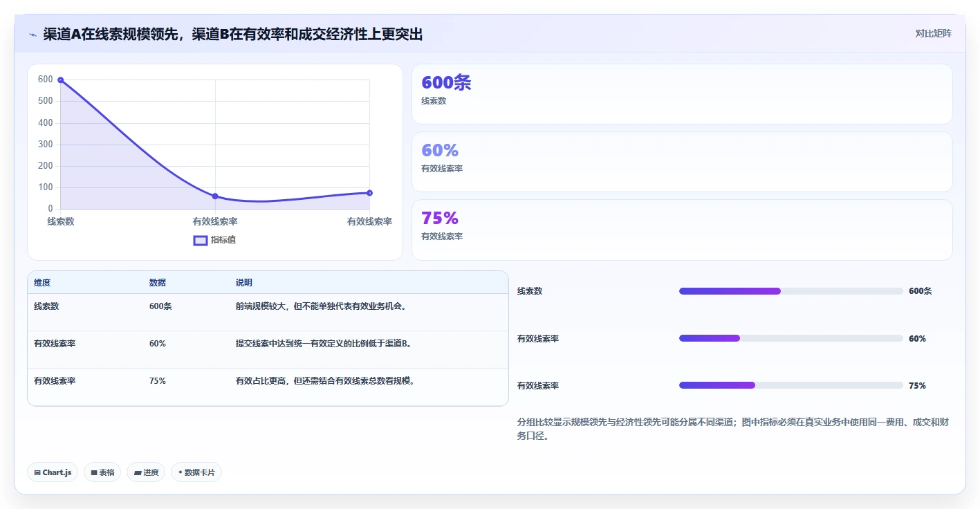Viewport: 980px width, 509px height.
Task: Click the 600条 value beside the progress bar
Action: point(921,291)
